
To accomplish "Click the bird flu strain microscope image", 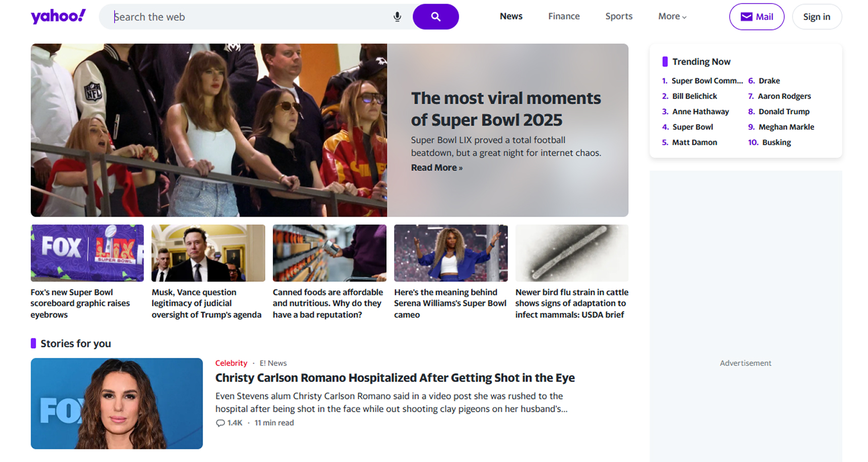I will [x=572, y=253].
